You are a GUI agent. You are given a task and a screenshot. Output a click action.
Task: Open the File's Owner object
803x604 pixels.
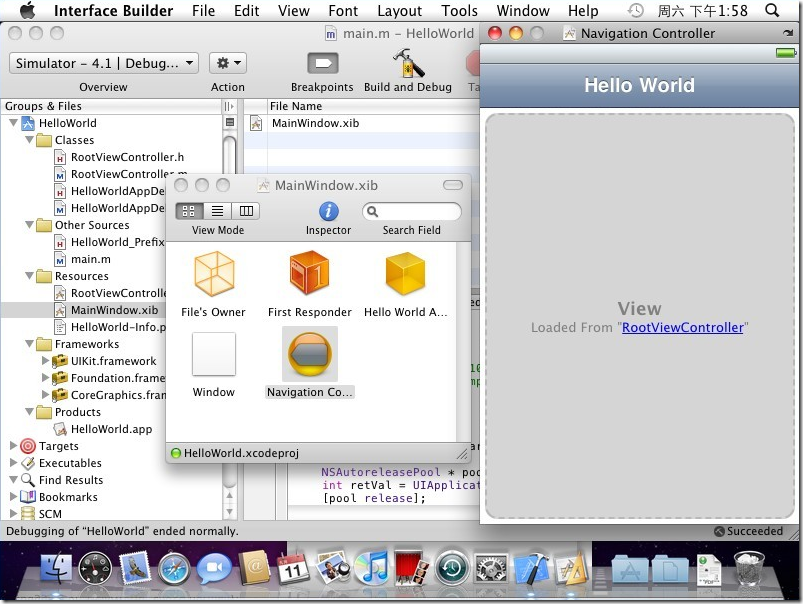214,273
